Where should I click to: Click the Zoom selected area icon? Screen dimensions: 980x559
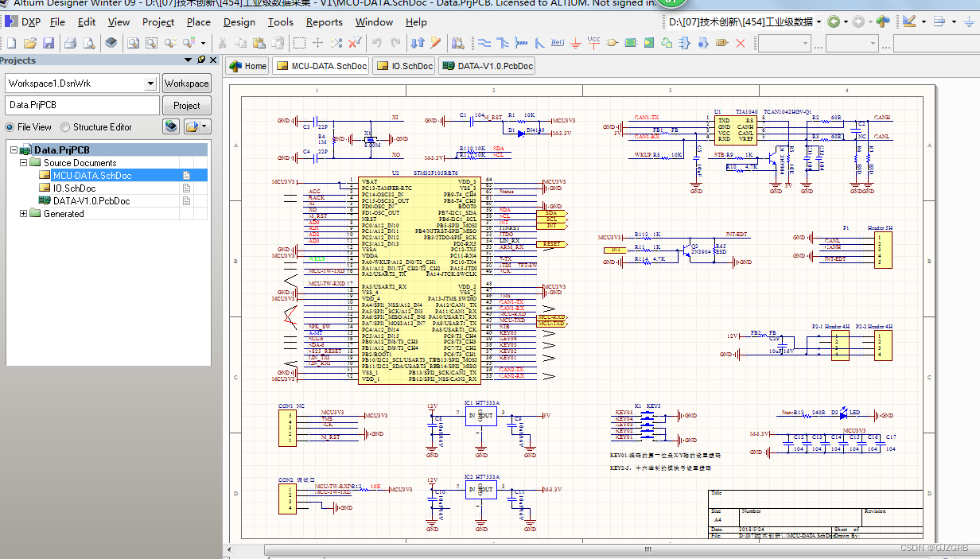[151, 41]
